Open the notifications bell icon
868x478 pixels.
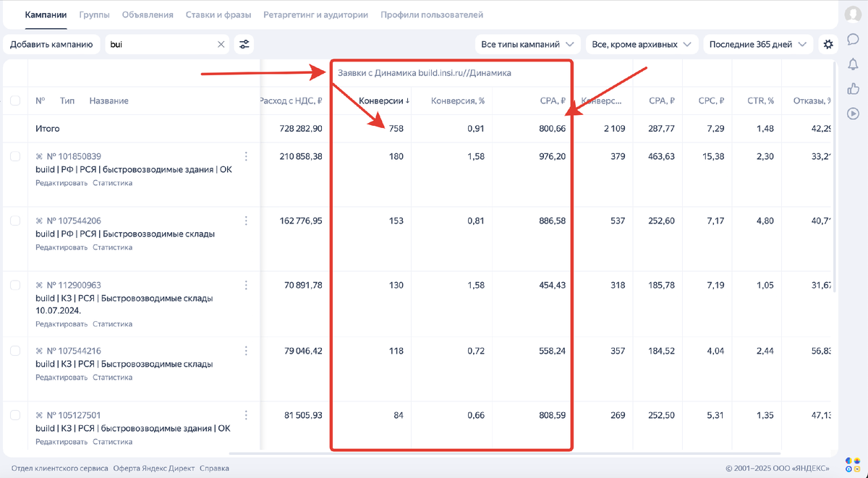[x=853, y=64]
